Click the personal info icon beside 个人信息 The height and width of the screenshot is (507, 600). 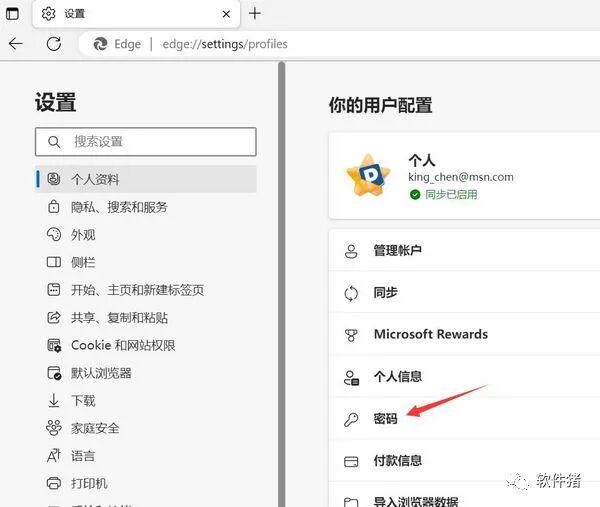pos(351,377)
